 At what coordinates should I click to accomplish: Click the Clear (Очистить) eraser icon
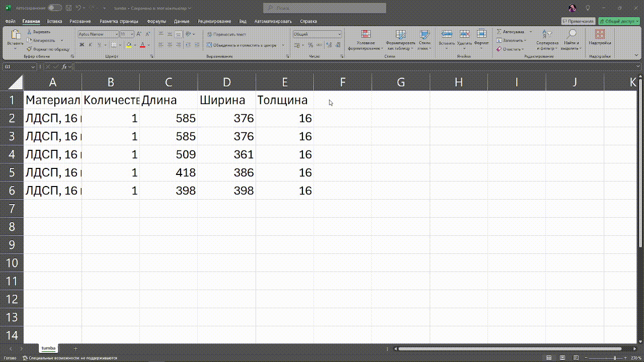[x=499, y=49]
